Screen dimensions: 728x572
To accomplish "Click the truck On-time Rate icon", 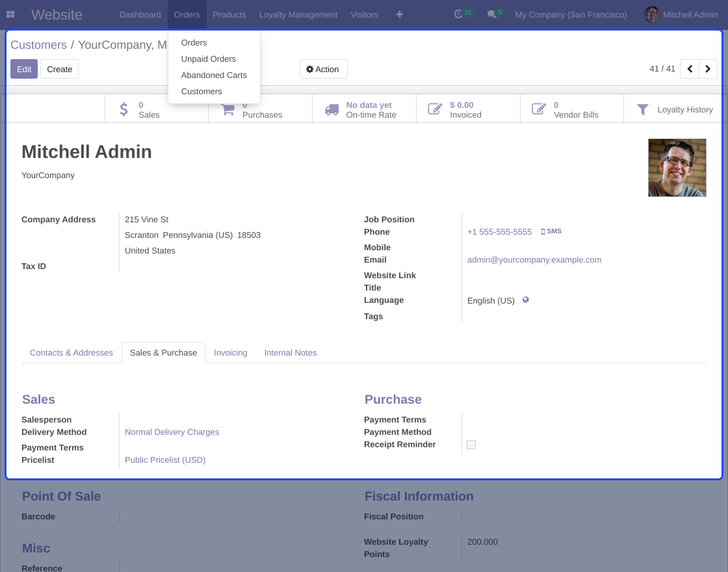I will (x=331, y=110).
